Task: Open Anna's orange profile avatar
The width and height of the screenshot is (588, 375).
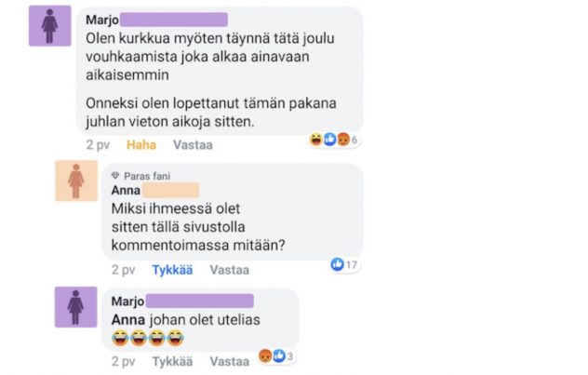Action: tap(76, 181)
